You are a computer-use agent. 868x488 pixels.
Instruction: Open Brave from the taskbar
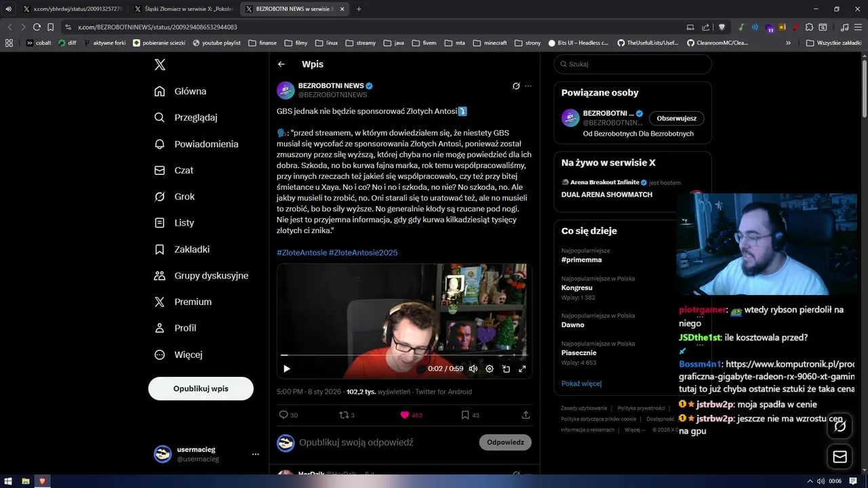[x=42, y=481]
